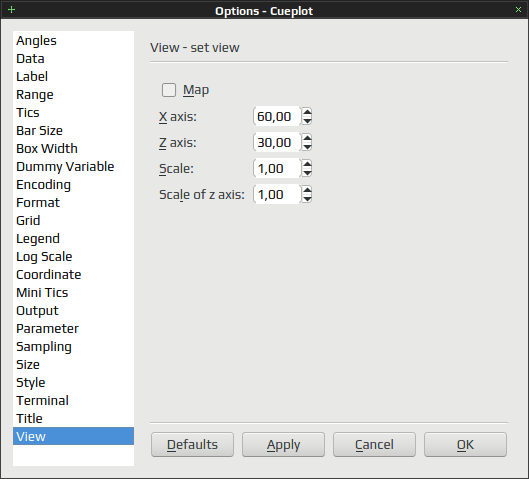Confirm with the OK button
This screenshot has width=529, height=479.
click(466, 445)
